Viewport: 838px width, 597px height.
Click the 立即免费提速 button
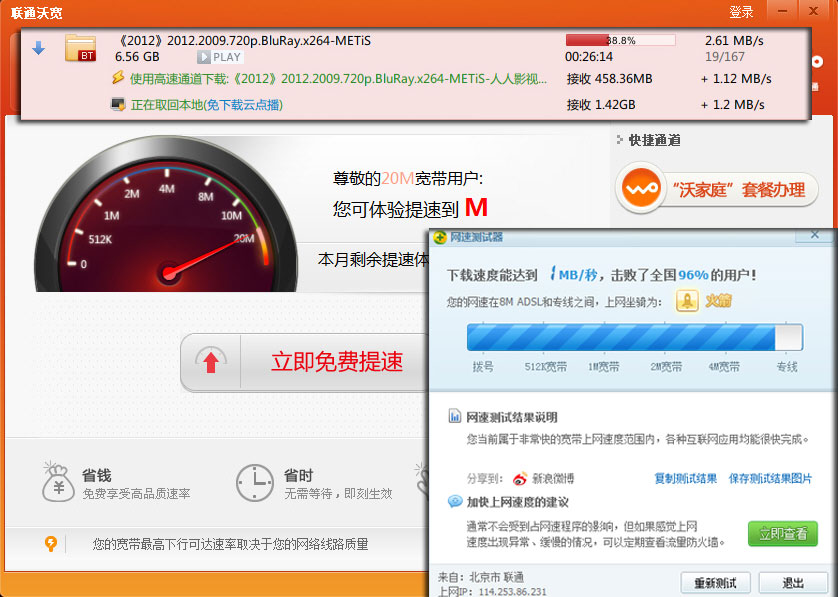337,362
